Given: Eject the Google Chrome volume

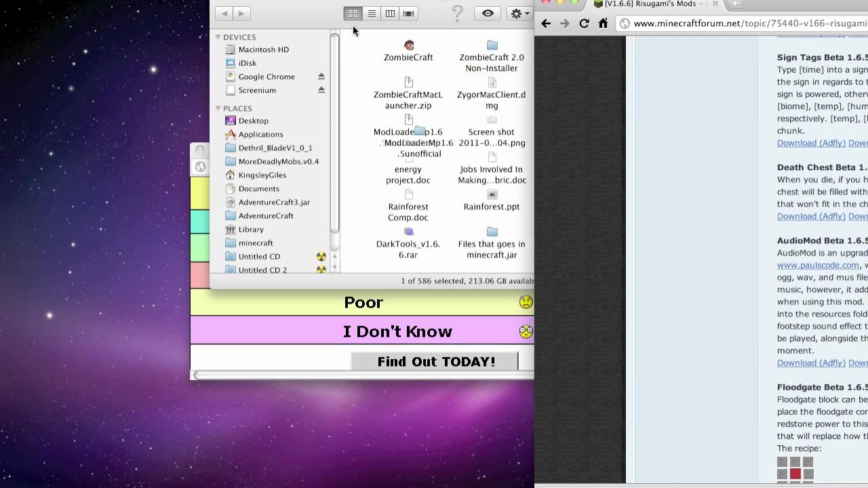Looking at the screenshot, I should [x=321, y=77].
